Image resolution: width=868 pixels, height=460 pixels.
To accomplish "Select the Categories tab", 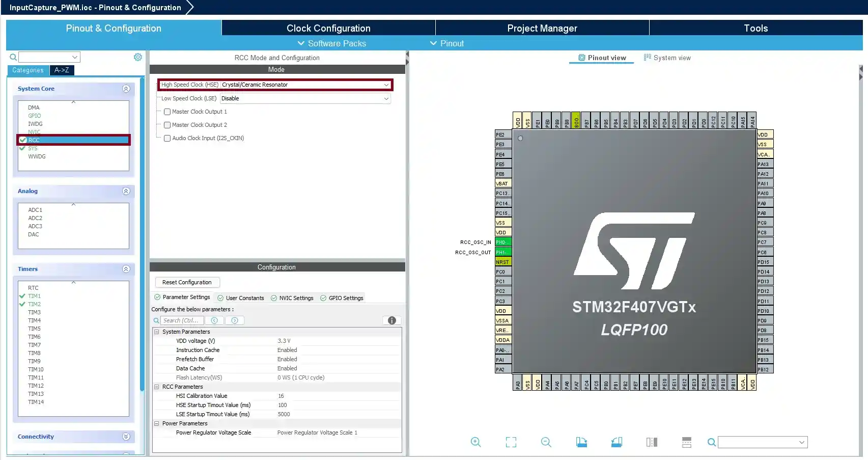I will pyautogui.click(x=28, y=70).
